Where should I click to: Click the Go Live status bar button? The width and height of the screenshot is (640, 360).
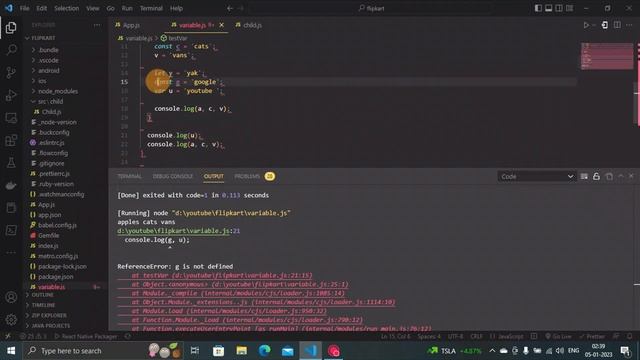[x=558, y=336]
